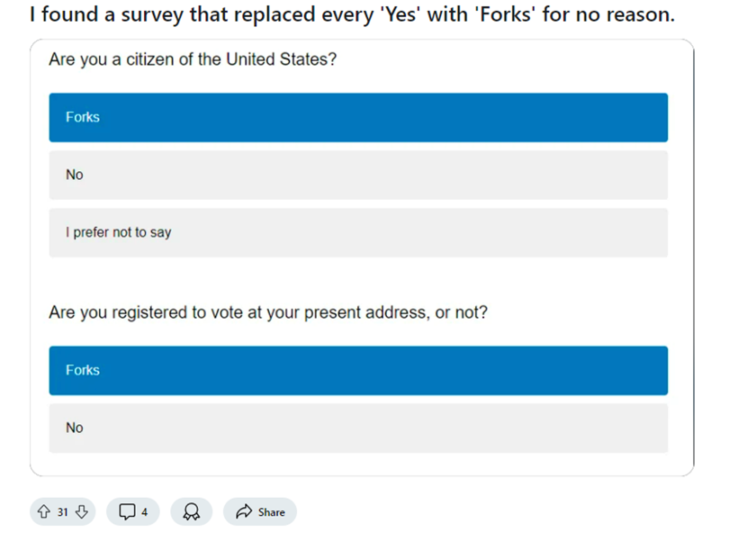Select 'Forks' for the citizenship question
The image size is (756, 533).
[x=358, y=117]
